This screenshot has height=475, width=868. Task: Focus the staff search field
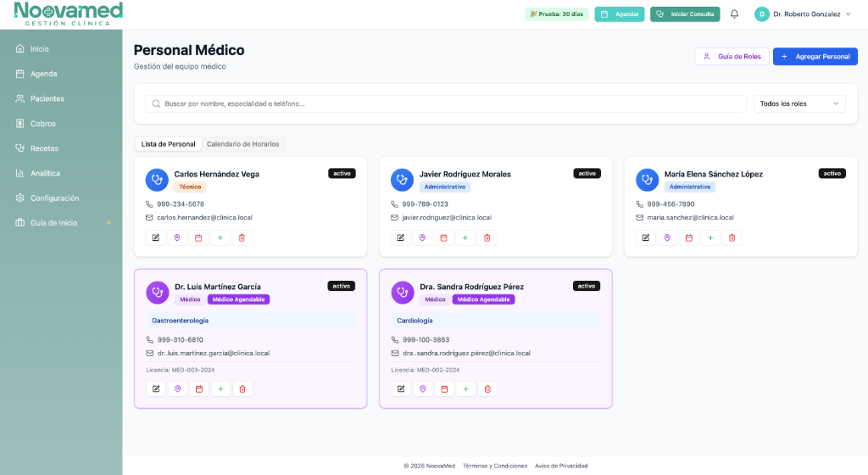[446, 103]
